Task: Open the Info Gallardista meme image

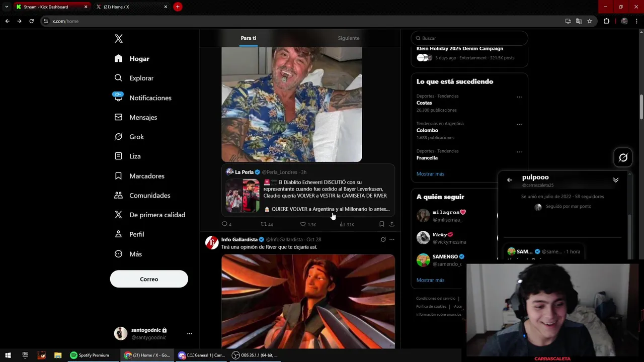Action: 308,301
